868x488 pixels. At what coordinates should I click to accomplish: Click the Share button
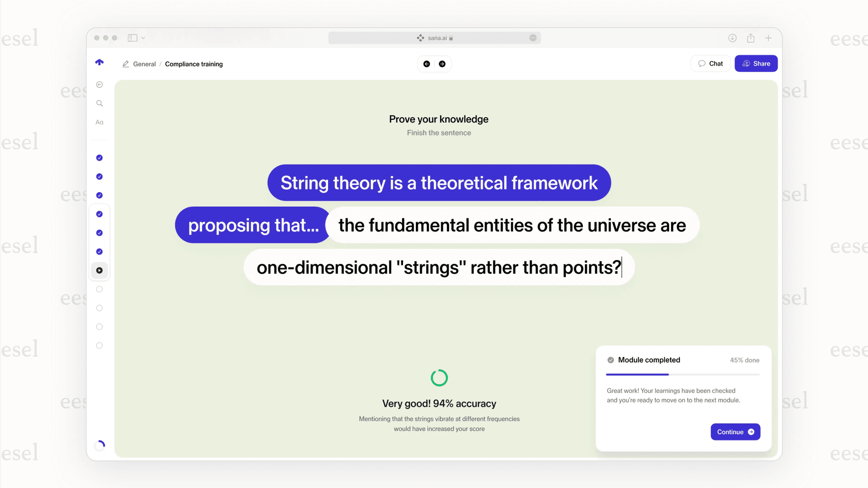click(756, 64)
